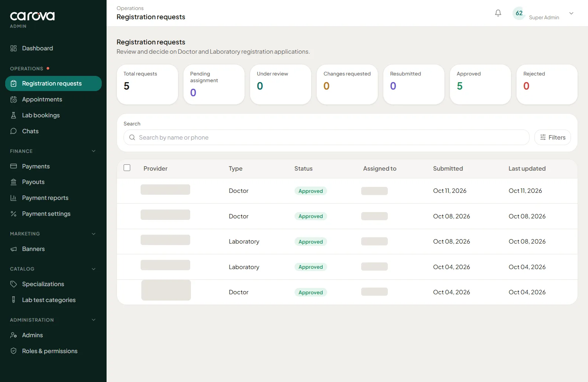Screen dimensions: 588x382
Task: Collapse the Catalog section
Action: [x=94, y=269]
